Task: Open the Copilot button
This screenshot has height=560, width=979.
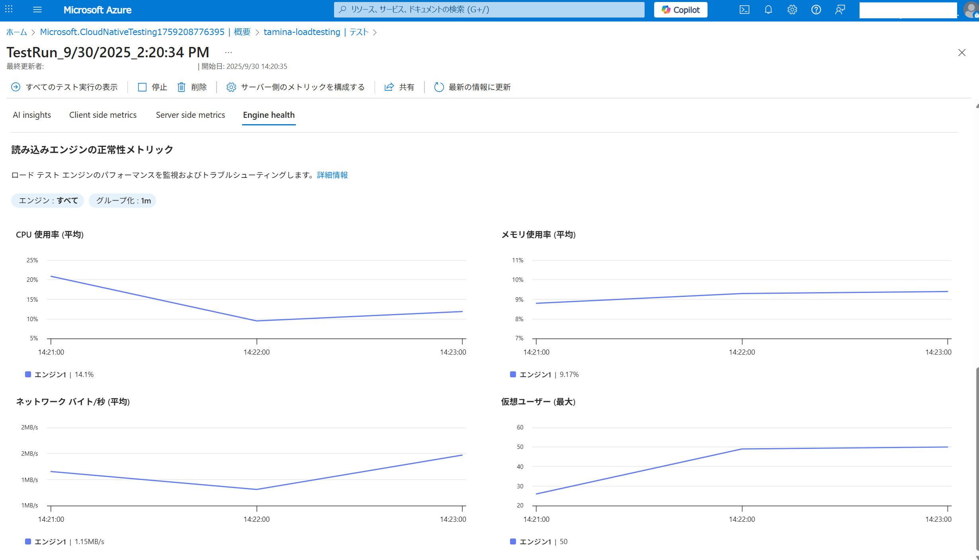Action: pos(680,10)
